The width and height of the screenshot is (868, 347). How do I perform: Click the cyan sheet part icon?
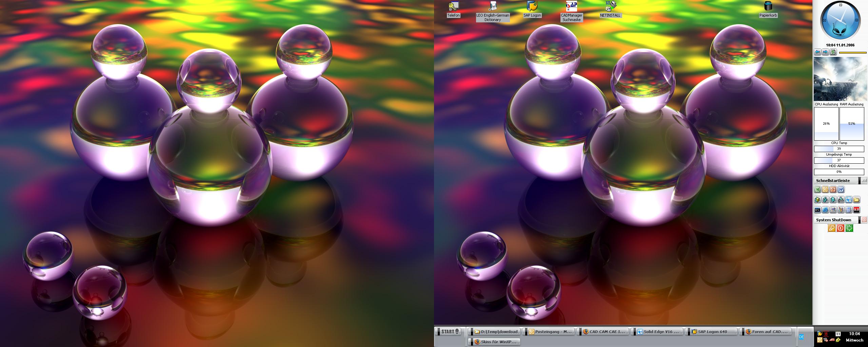(x=825, y=200)
